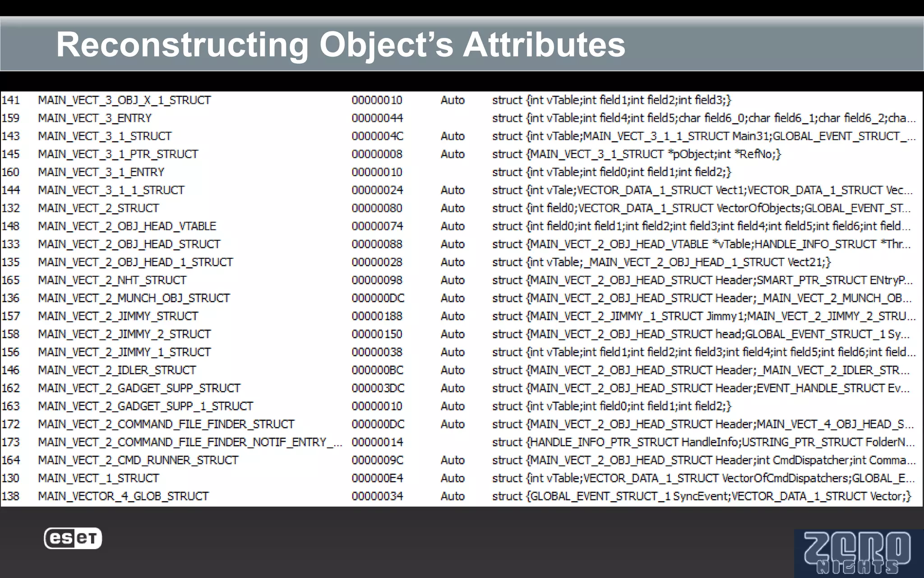Select MAIN_VECTOR_4_GLOB_STRUCT entry

click(461, 496)
